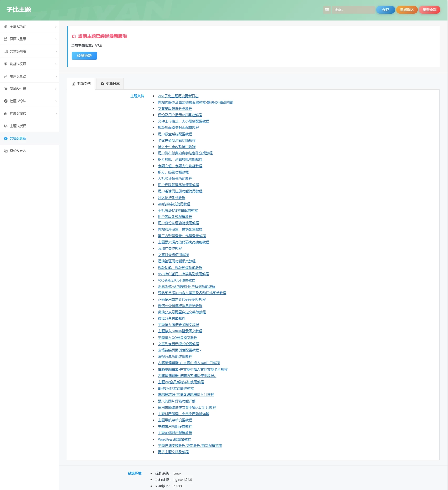This screenshot has height=490, width=448.
Task: Open the 主题&授权 menu item
Action: [x=18, y=126]
